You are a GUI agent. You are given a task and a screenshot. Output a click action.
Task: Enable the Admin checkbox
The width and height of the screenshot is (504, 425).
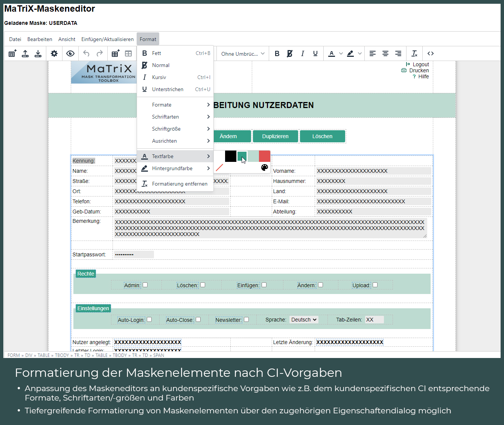click(x=145, y=285)
